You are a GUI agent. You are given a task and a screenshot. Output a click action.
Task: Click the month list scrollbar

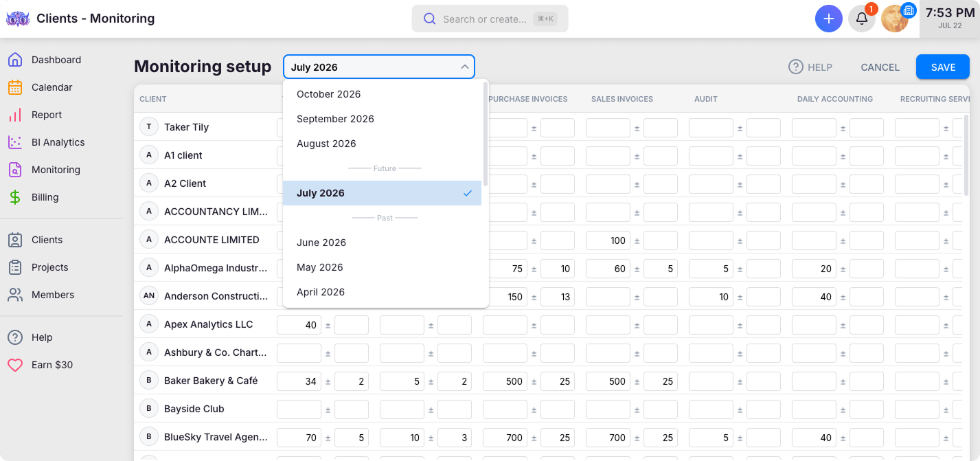486,134
